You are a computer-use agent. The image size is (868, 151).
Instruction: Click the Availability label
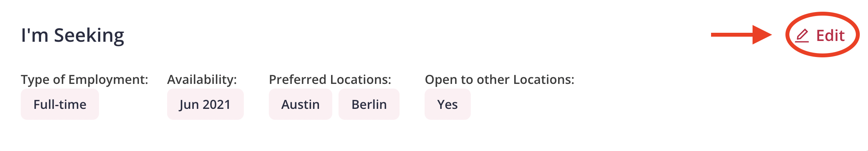click(202, 80)
